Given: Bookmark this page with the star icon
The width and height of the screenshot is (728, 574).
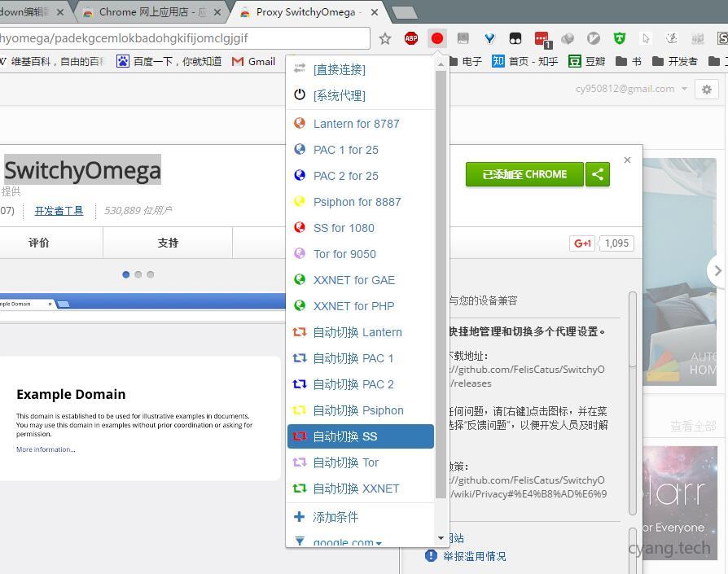Looking at the screenshot, I should click(x=385, y=38).
